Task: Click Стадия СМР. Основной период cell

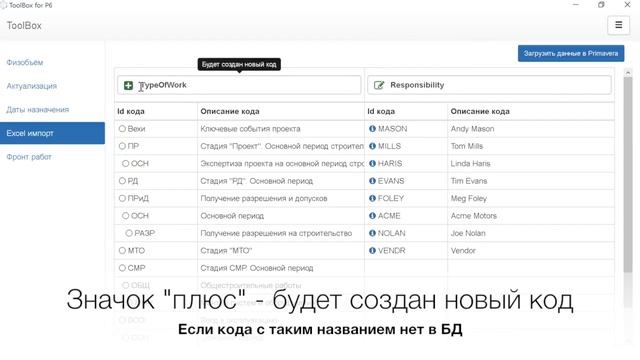Action: pos(281,268)
